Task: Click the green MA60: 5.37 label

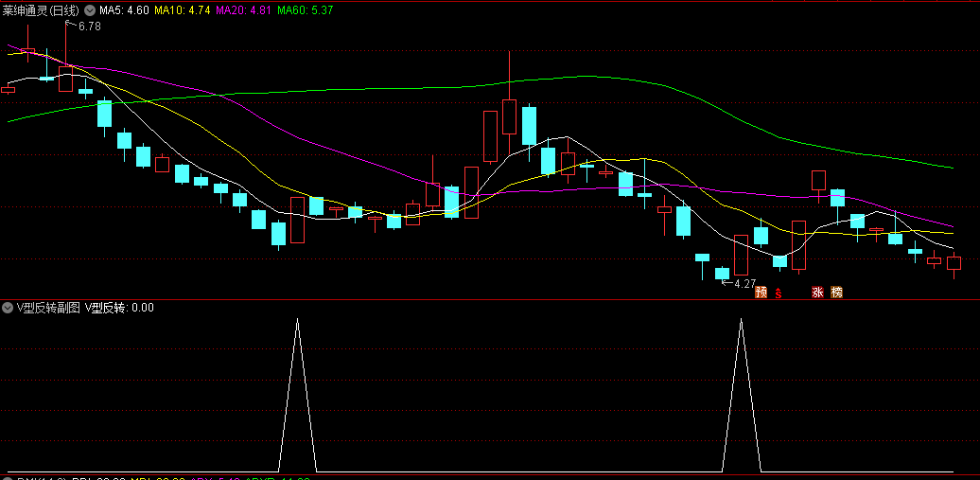Action: pyautogui.click(x=305, y=10)
